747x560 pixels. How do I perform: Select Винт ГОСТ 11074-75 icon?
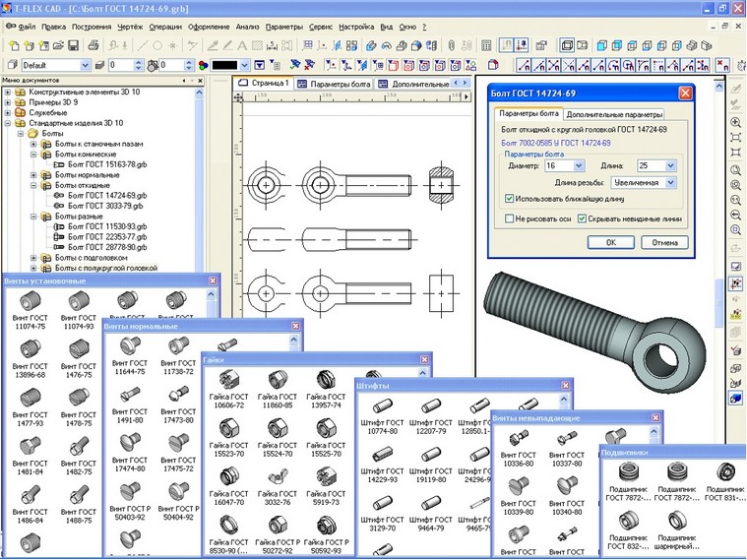(30, 301)
